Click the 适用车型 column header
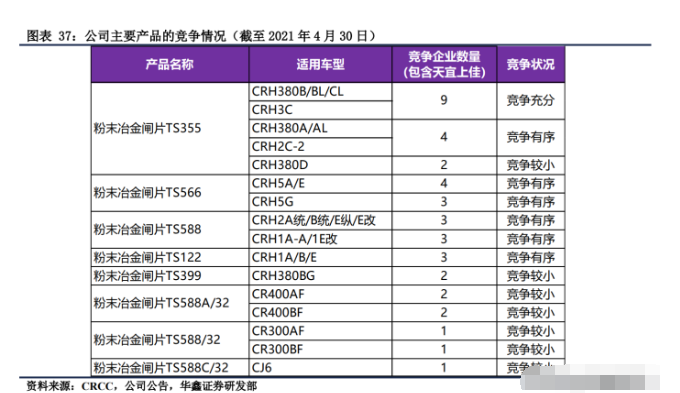The height and width of the screenshot is (393, 680). pyautogui.click(x=320, y=65)
